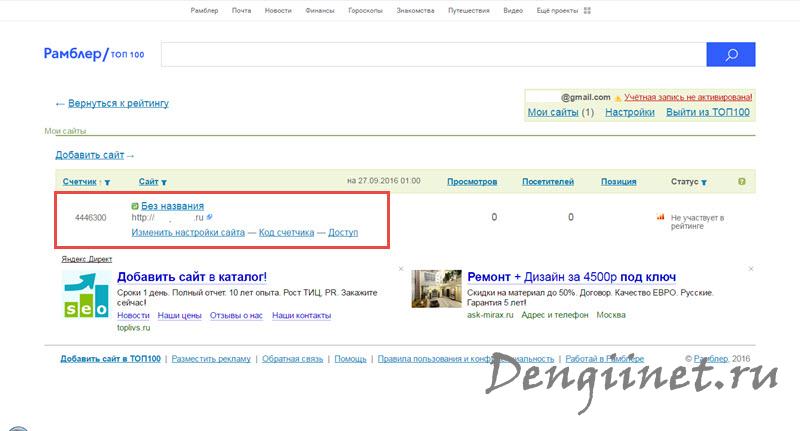The width and height of the screenshot is (800, 431).
Task: Click the rating bars icon in Статус column
Action: [x=660, y=217]
